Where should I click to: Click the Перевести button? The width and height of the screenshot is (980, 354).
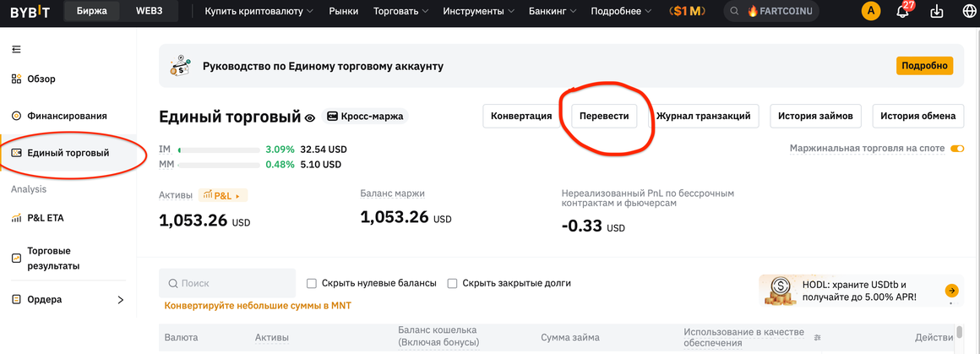(x=604, y=117)
